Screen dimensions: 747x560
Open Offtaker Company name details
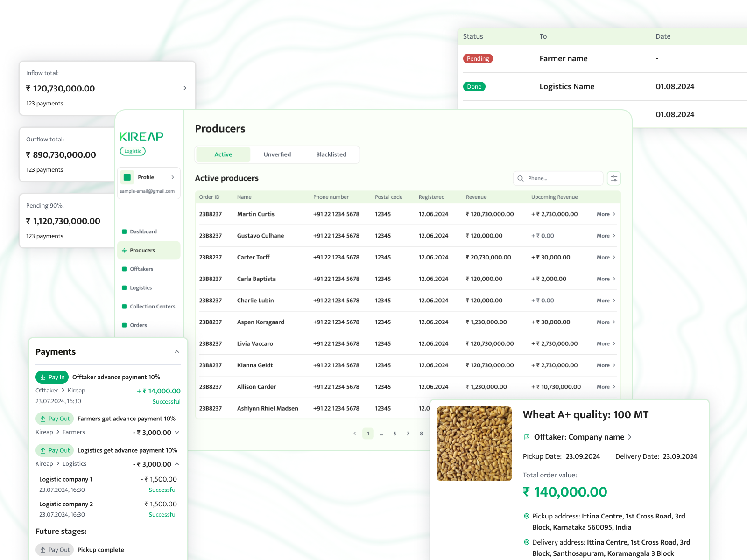(630, 437)
